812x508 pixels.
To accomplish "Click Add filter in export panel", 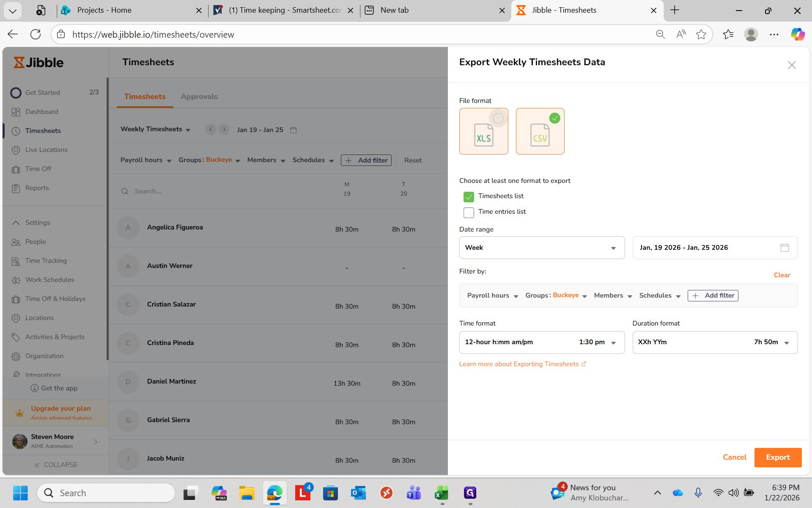I will click(x=713, y=295).
